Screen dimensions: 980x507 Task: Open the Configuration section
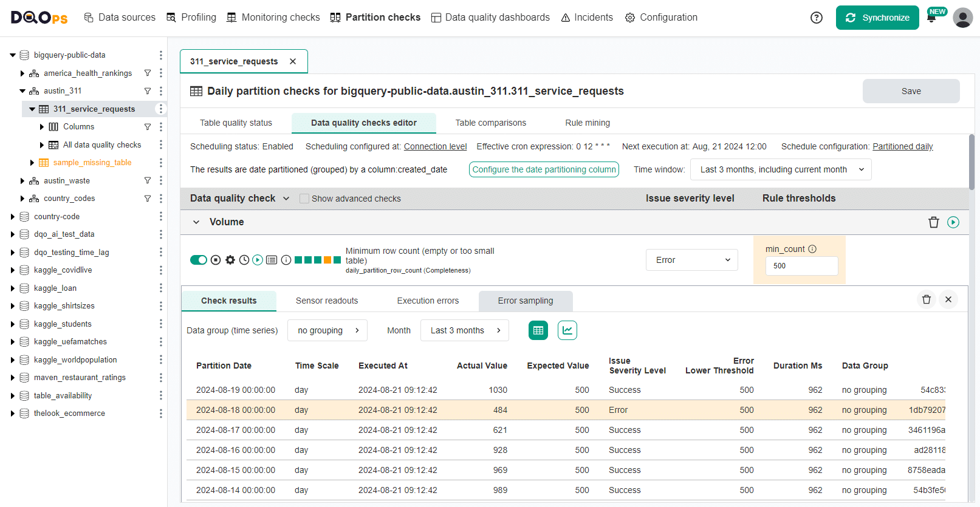[662, 18]
